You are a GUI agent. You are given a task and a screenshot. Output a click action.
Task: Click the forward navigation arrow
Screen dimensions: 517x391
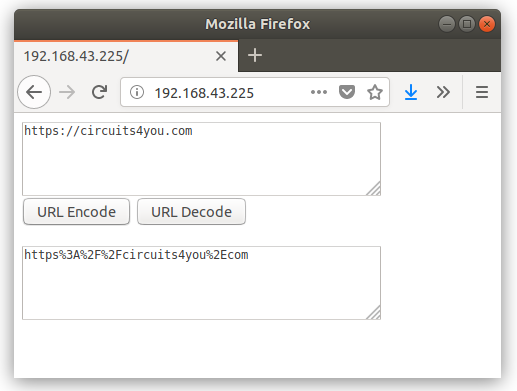pyautogui.click(x=67, y=92)
